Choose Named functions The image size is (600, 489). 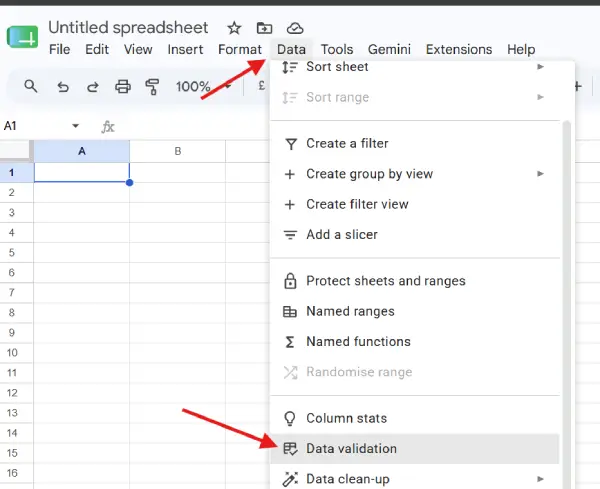point(415,342)
